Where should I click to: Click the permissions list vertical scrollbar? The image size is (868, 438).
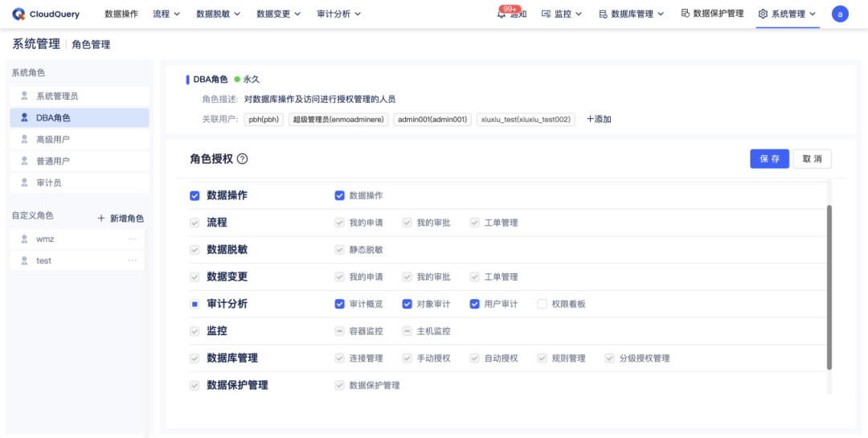pos(829,287)
